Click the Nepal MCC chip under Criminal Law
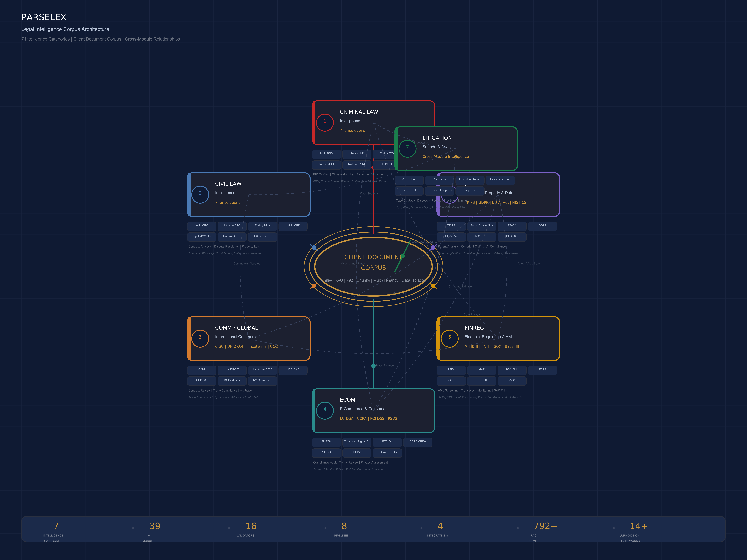This screenshot has width=747, height=560. [327, 165]
